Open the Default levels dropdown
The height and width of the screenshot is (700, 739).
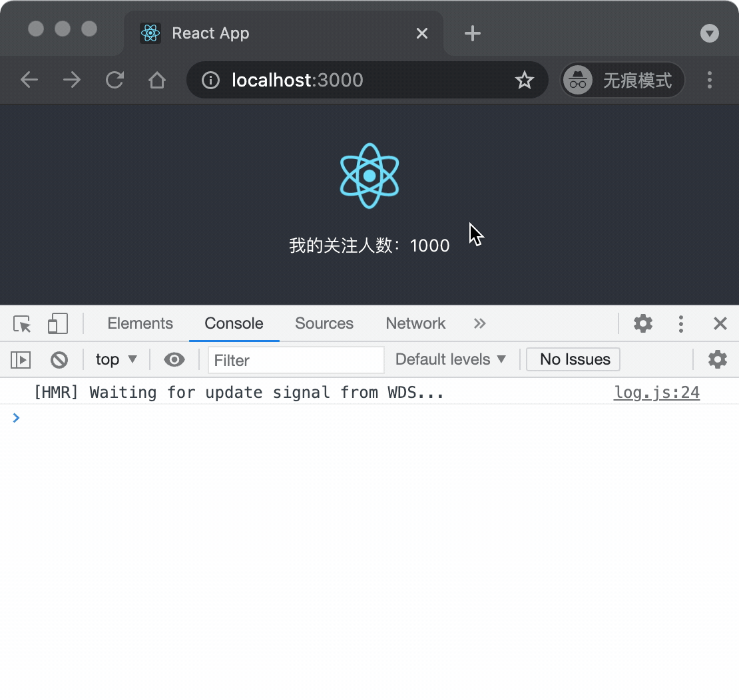[451, 360]
